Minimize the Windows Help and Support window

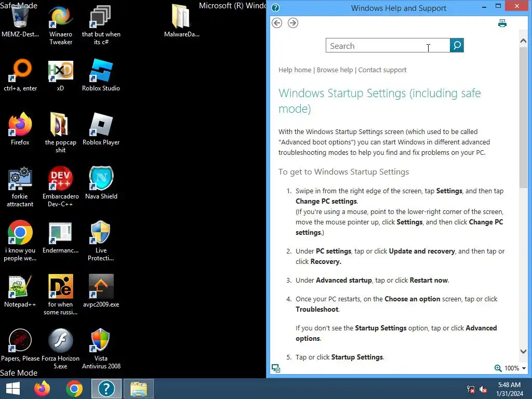[484, 6]
